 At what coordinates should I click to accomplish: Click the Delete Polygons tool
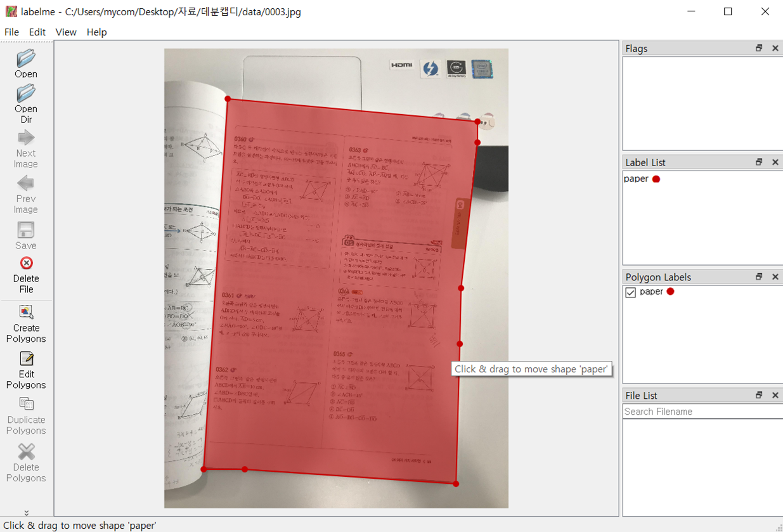26,462
